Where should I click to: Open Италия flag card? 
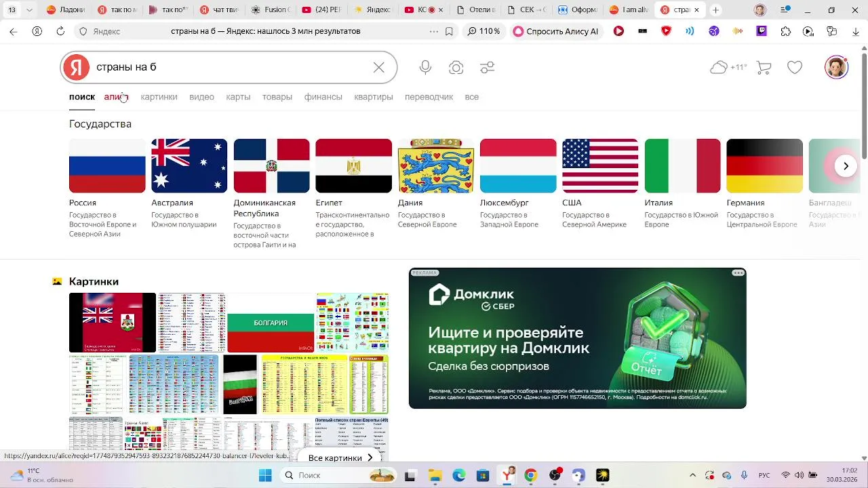click(x=682, y=184)
